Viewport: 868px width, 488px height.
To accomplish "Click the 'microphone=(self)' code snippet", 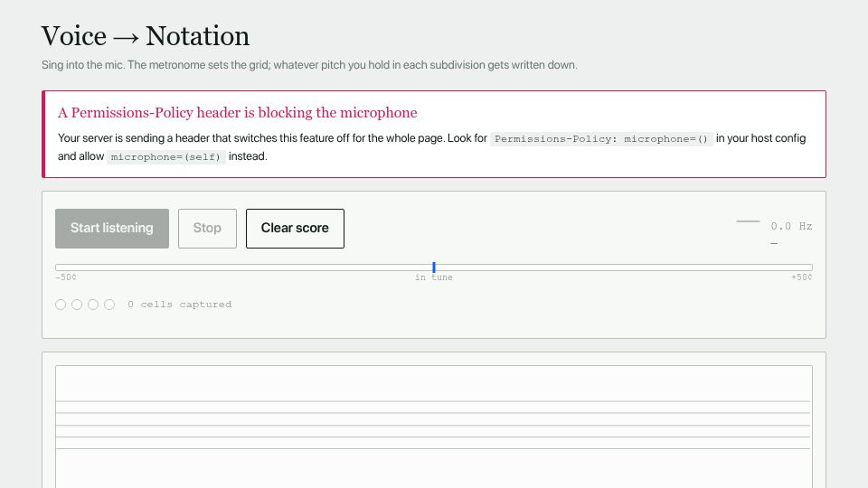I will [x=165, y=157].
